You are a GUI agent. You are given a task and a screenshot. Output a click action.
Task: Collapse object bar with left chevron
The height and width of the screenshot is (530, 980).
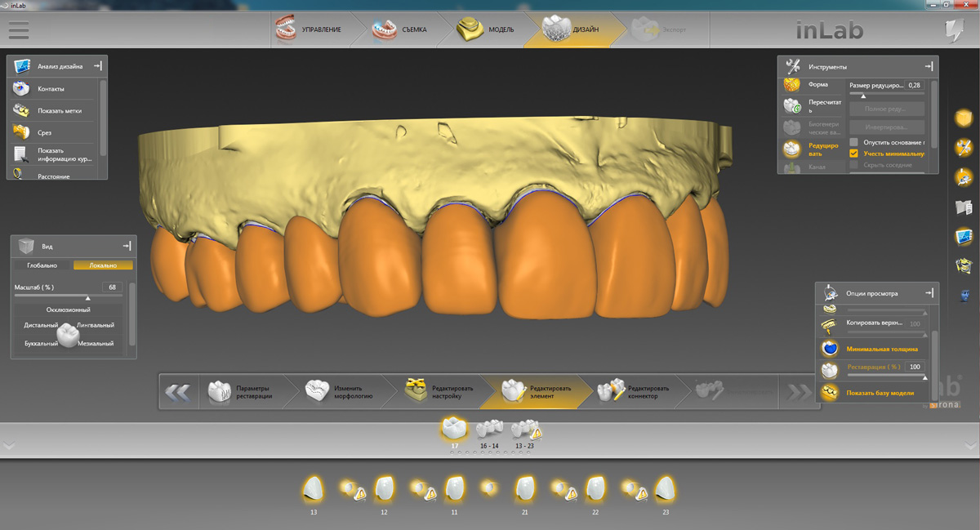click(x=8, y=445)
